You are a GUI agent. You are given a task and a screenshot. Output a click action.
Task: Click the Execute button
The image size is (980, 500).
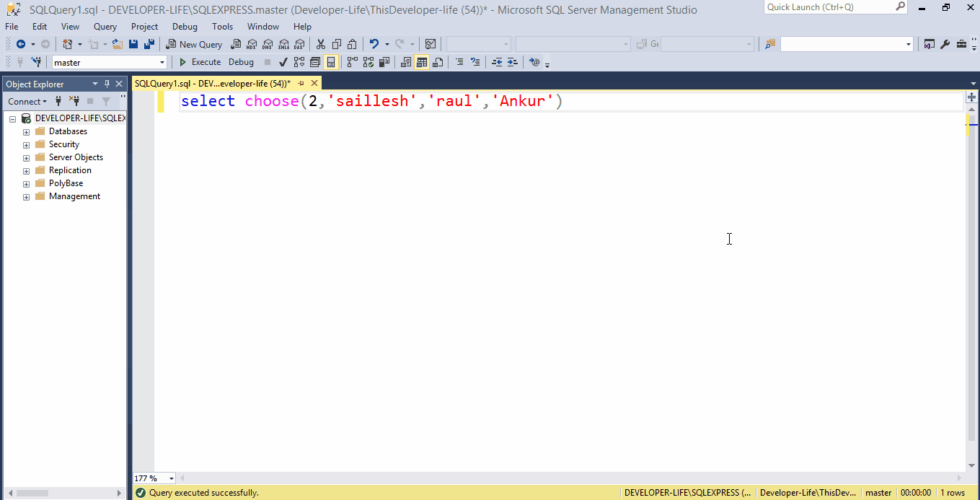click(x=200, y=62)
